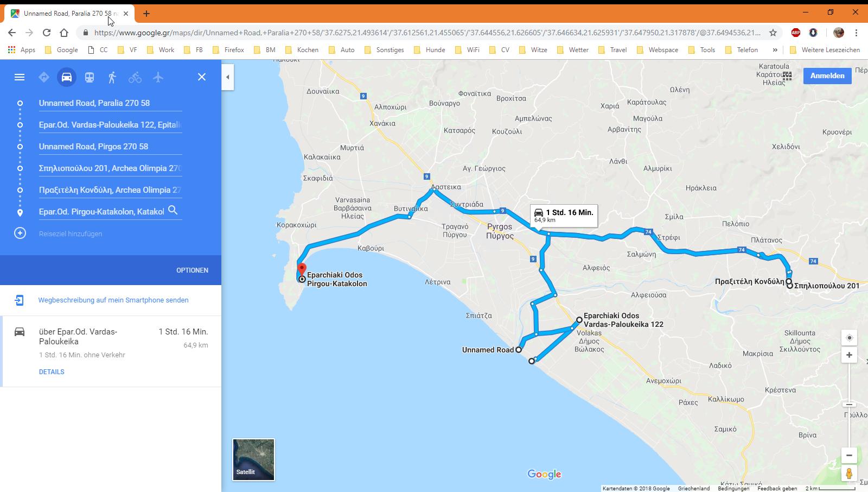This screenshot has width=868, height=492.
Task: Click the Σπηλιοπούλου 201 waypoint marker
Action: pos(789,285)
